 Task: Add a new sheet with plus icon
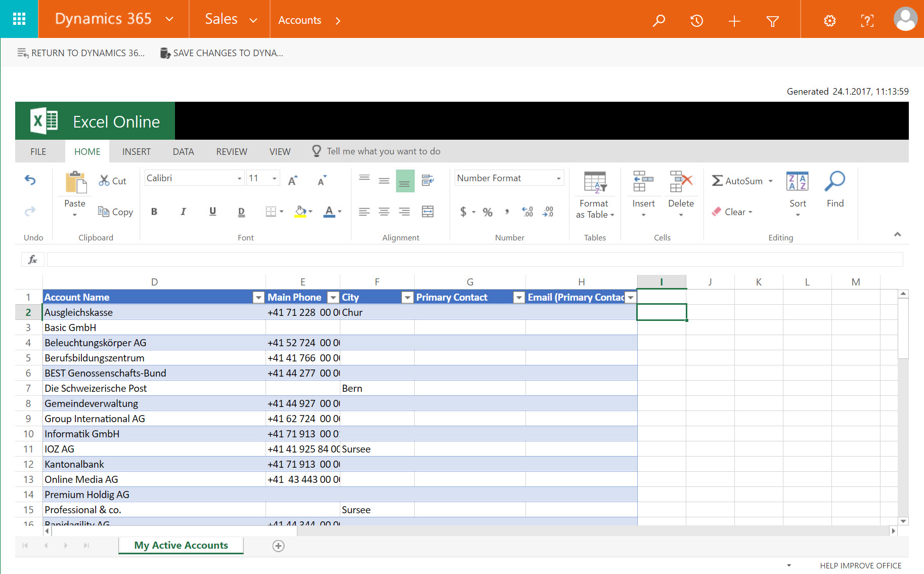278,546
